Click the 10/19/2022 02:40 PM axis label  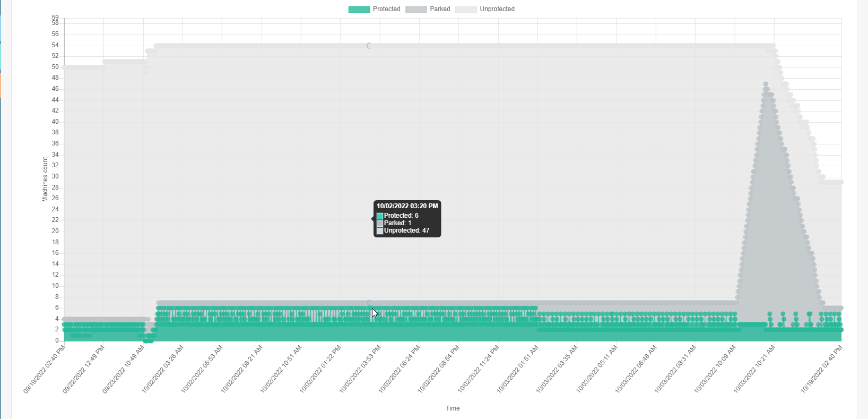point(822,369)
